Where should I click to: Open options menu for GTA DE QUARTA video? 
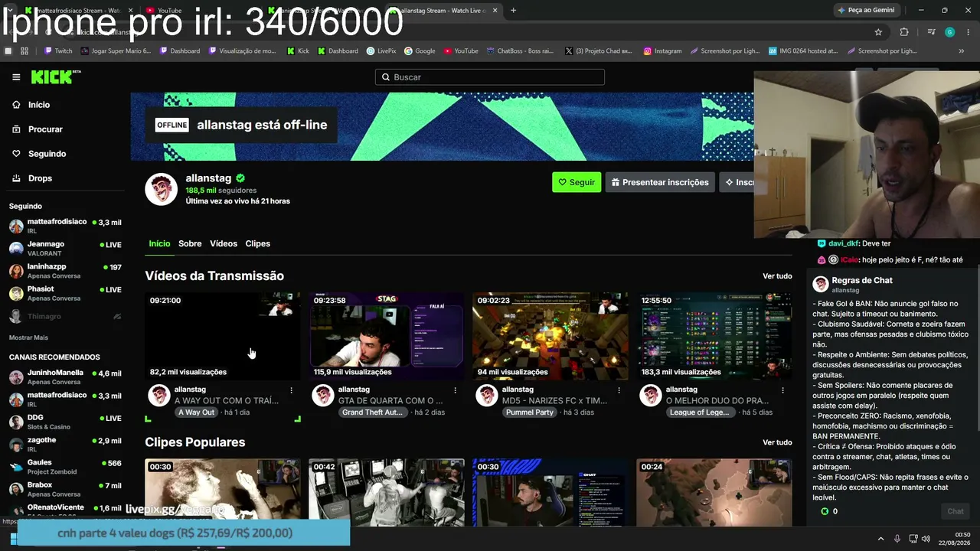(455, 390)
